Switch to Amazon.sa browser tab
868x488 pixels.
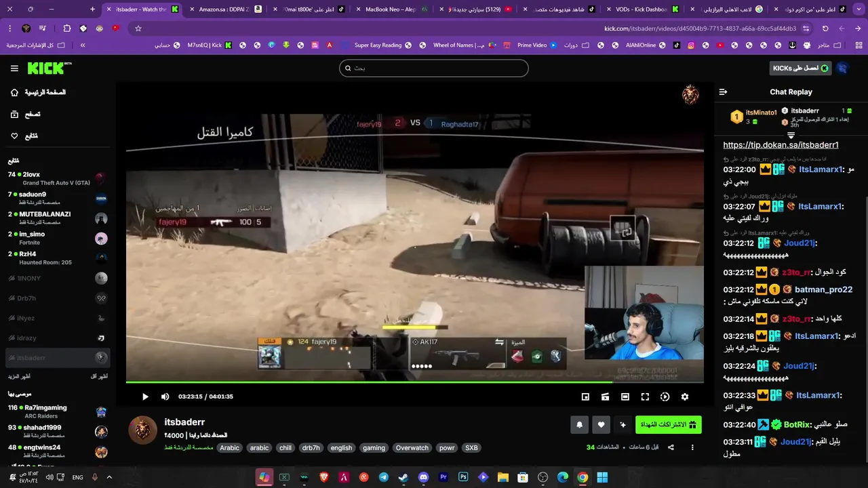[x=226, y=9]
